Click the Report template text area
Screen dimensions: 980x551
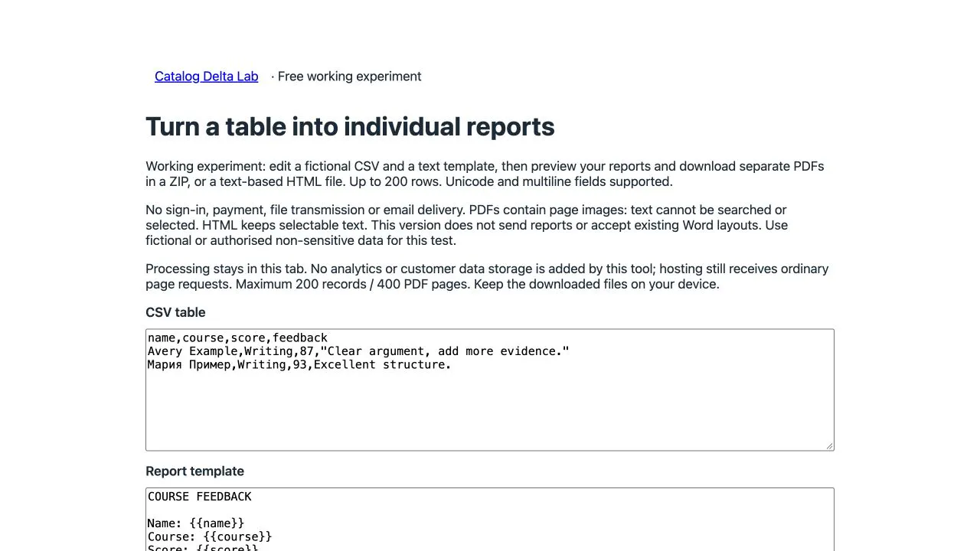click(490, 520)
